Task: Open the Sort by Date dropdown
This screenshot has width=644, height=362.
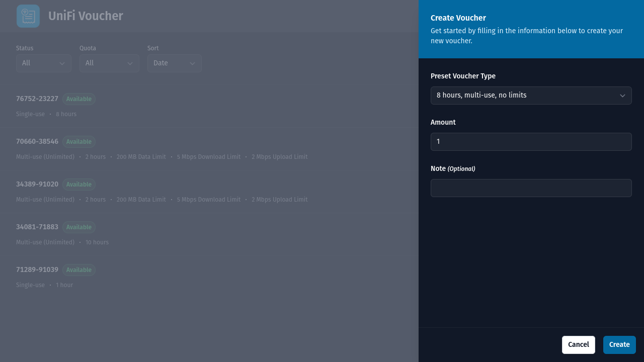Action: point(175,63)
